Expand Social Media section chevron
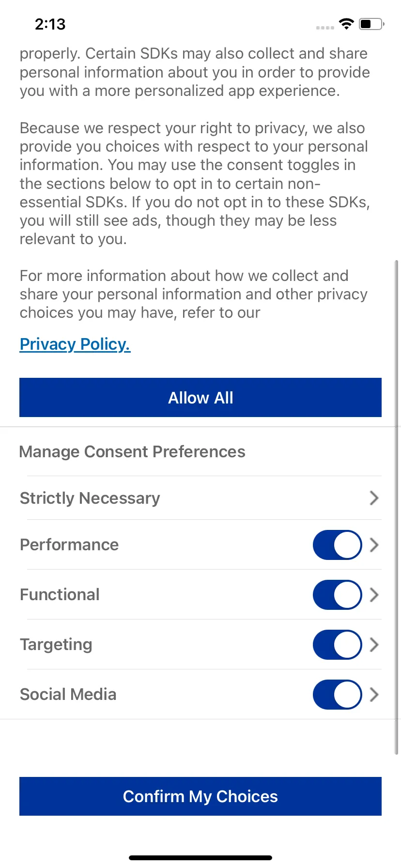The height and width of the screenshot is (868, 401). [374, 695]
